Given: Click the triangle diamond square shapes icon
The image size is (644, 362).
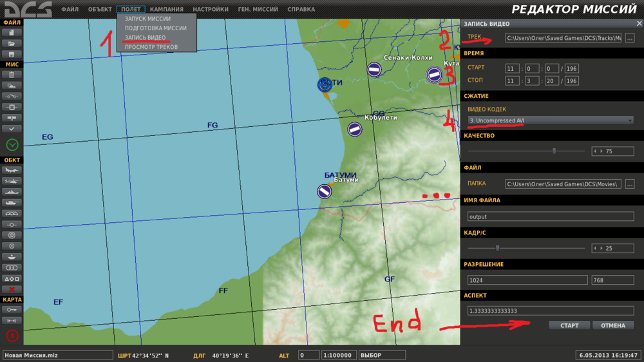Looking at the screenshot, I should [12, 279].
